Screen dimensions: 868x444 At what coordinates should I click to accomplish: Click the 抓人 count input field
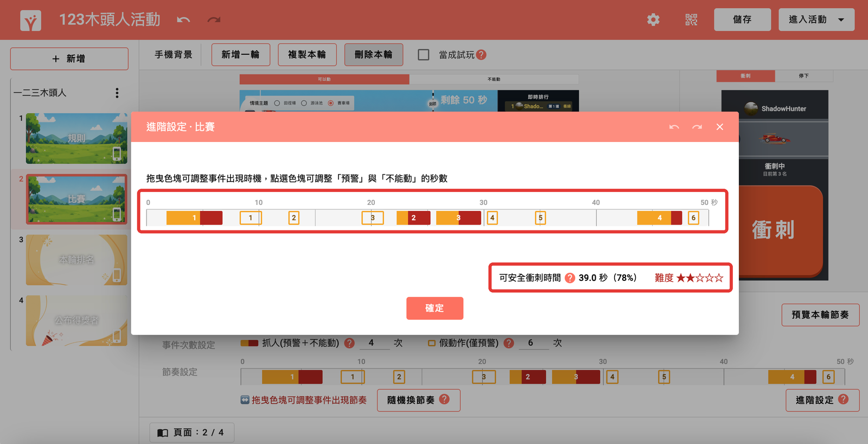tap(374, 343)
